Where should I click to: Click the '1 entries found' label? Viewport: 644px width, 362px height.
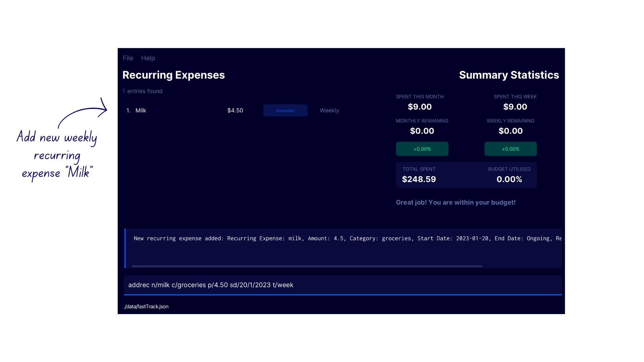coord(142,91)
